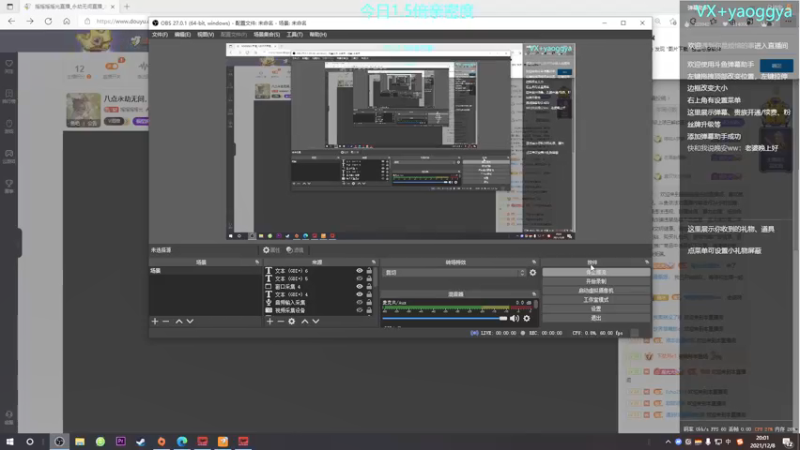800x450 pixels.
Task: Remove selected source with minus icon
Action: click(x=281, y=321)
